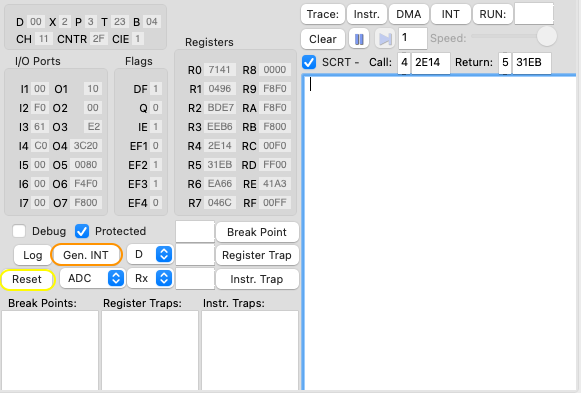This screenshot has height=393, width=581.
Task: Click the T register value 23
Action: (x=120, y=21)
